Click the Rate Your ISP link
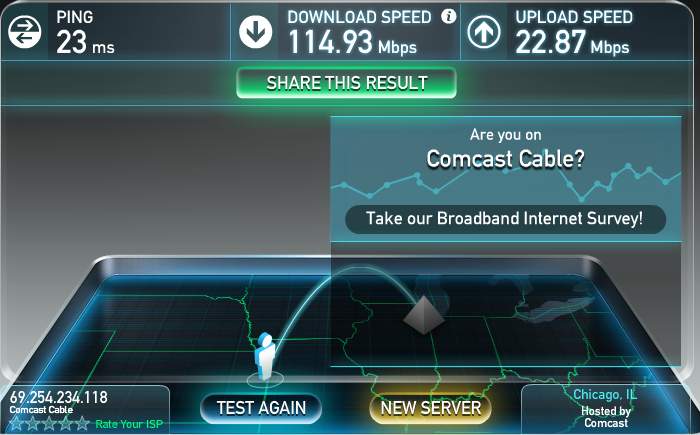The height and width of the screenshot is (435, 700). pyautogui.click(x=129, y=424)
